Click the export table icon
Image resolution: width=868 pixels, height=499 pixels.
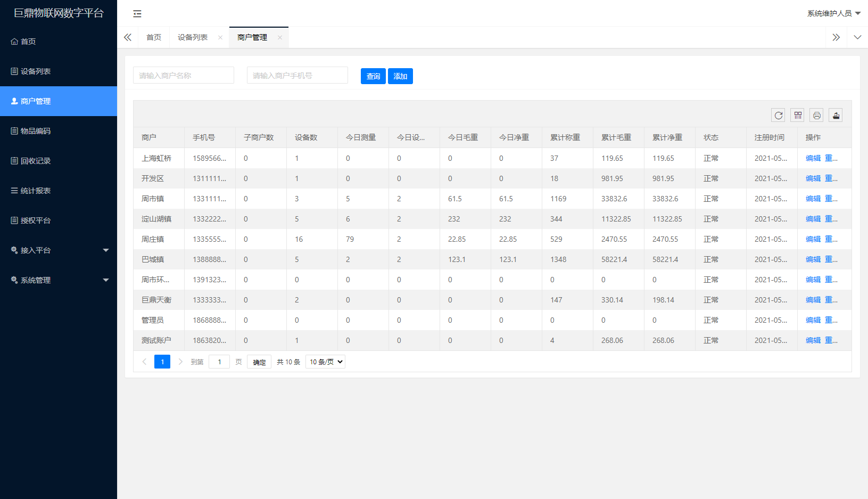pos(836,116)
